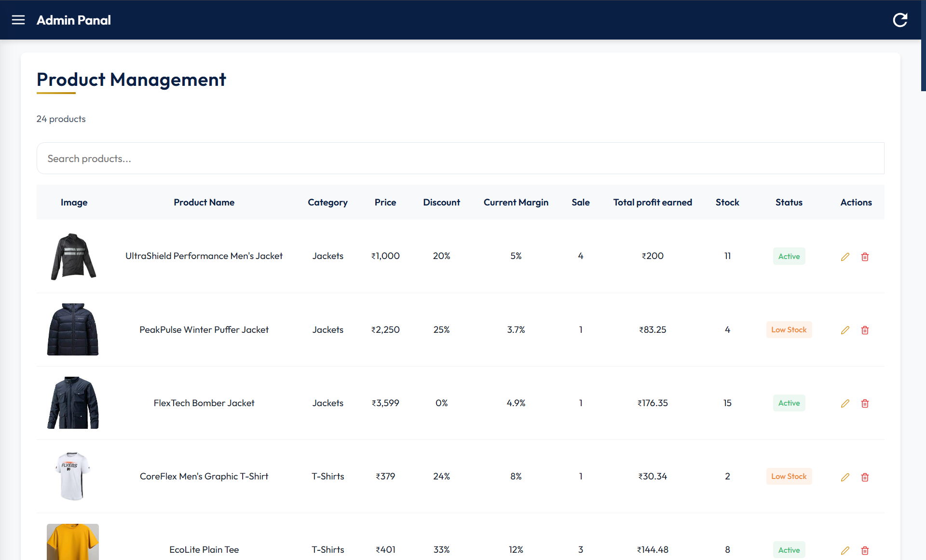926x560 pixels.
Task: Click the Admin Panal title link
Action: click(74, 20)
